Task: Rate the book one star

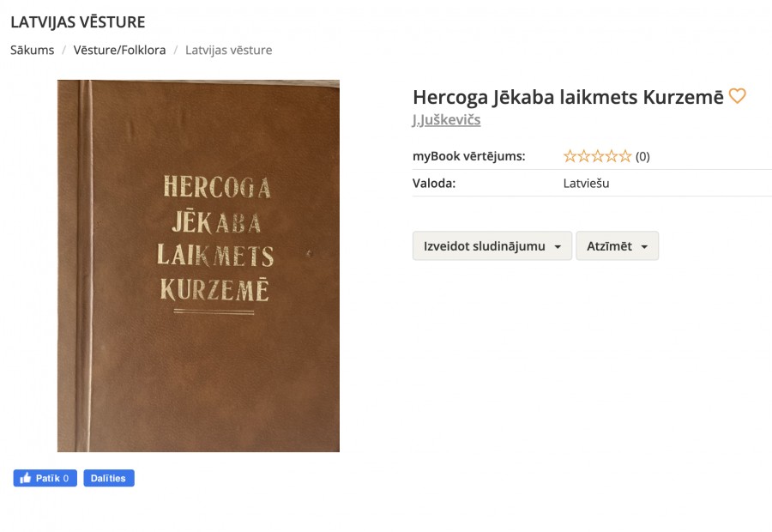Action: (570, 156)
